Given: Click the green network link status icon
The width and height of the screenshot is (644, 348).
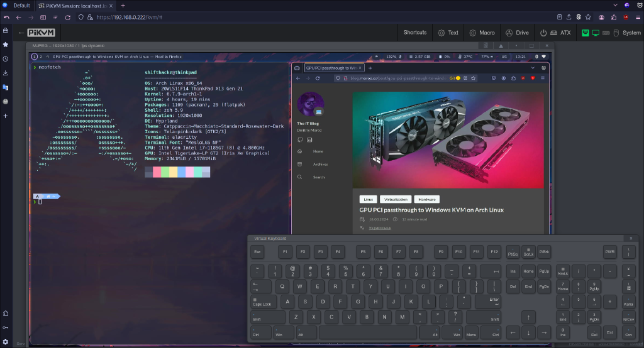Looking at the screenshot, I should [x=586, y=33].
